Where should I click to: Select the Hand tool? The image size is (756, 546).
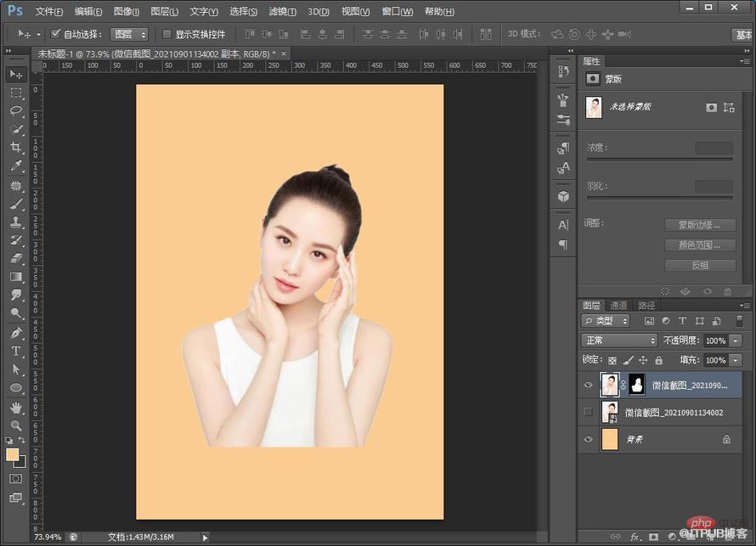16,408
